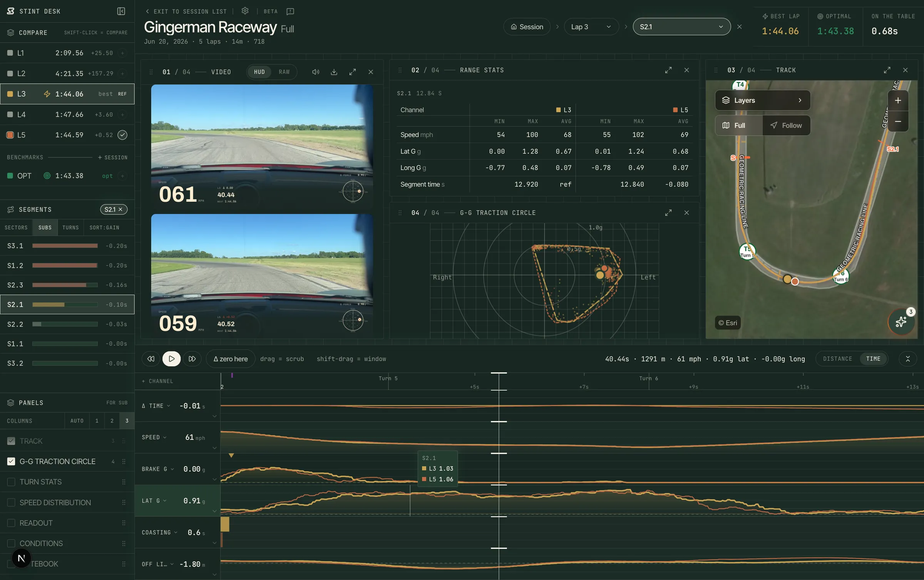
Task: Select the S2.3 segment gain bar
Action: tap(65, 285)
